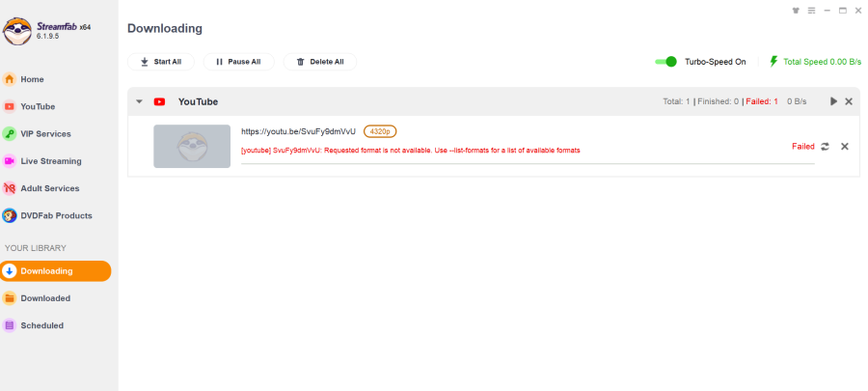Pause all downloads
The image size is (868, 391).
tap(238, 62)
